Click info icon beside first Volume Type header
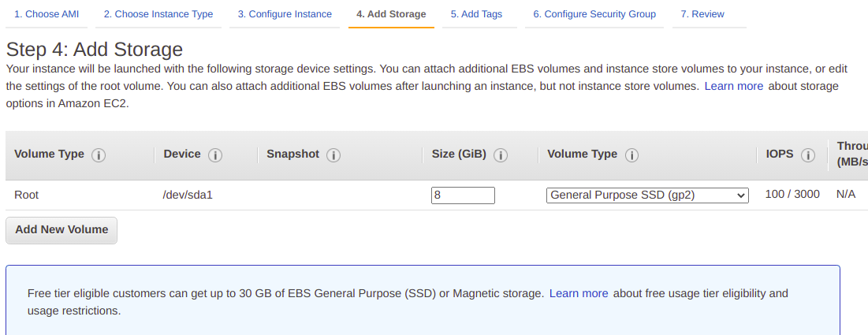 99,155
